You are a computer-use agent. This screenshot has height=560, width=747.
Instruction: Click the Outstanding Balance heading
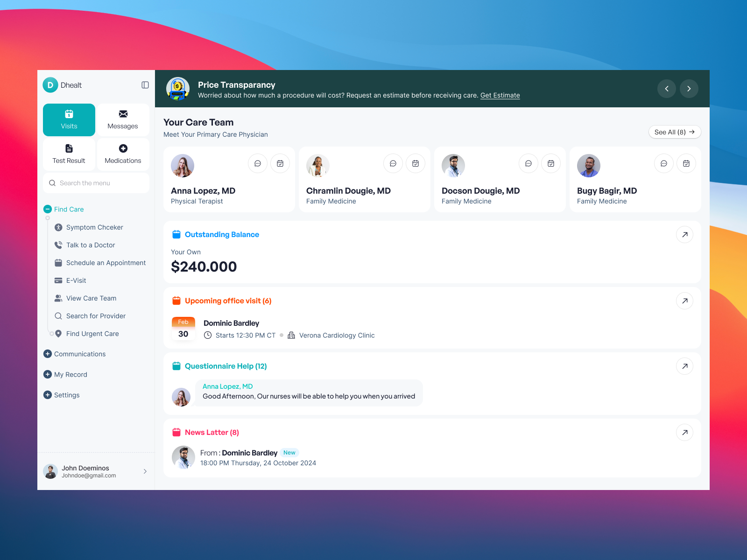pyautogui.click(x=222, y=234)
